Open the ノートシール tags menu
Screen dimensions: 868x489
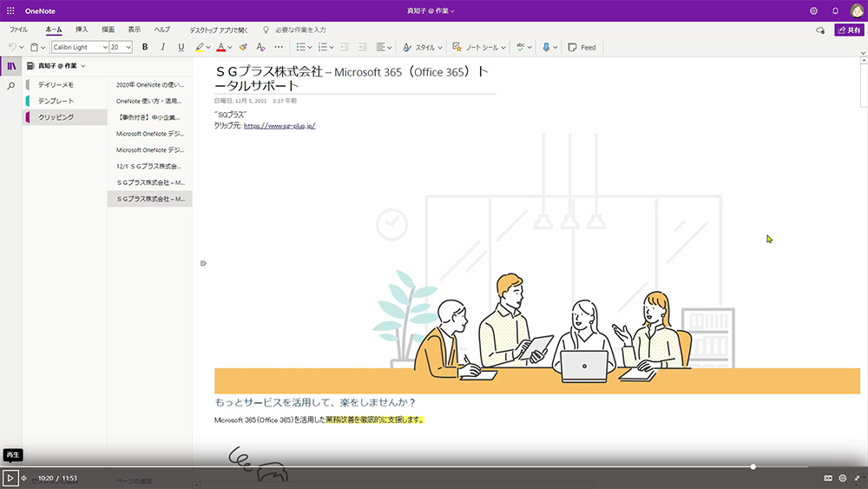coord(479,47)
